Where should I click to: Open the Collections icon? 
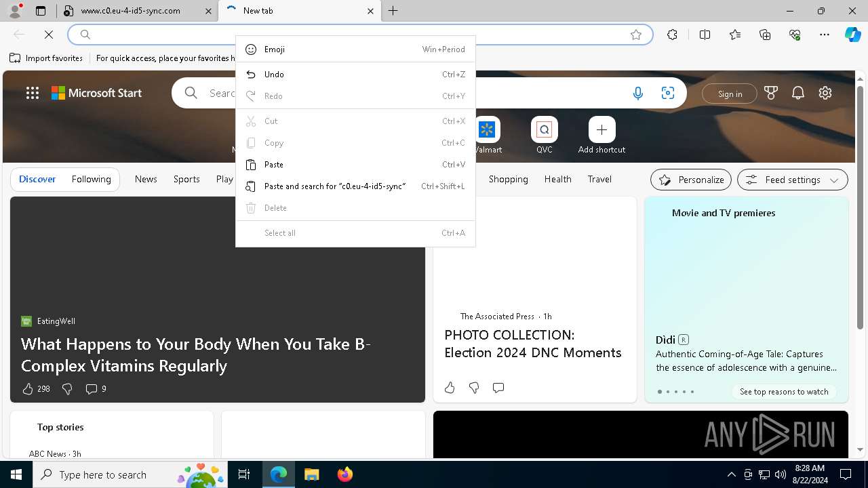(x=765, y=35)
